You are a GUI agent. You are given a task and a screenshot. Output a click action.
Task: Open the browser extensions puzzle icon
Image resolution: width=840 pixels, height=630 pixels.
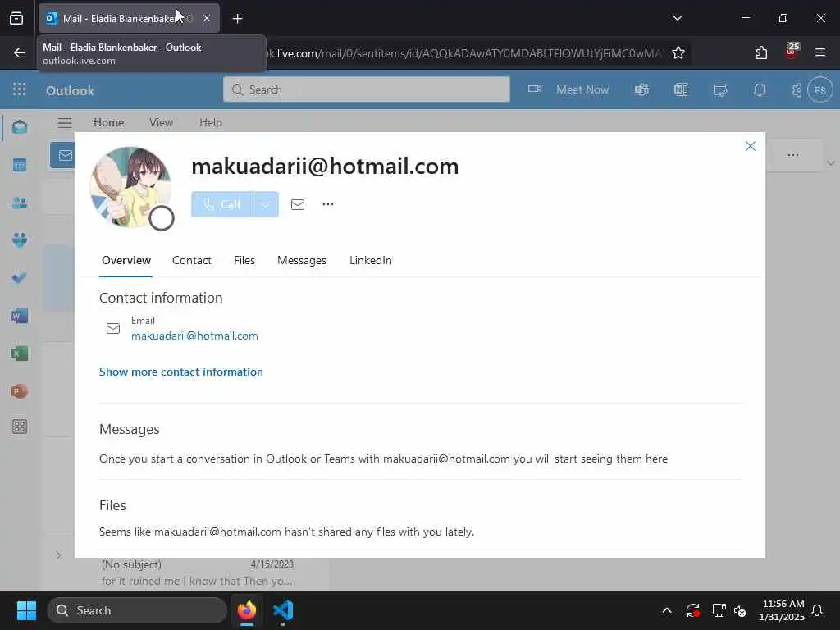click(x=761, y=52)
